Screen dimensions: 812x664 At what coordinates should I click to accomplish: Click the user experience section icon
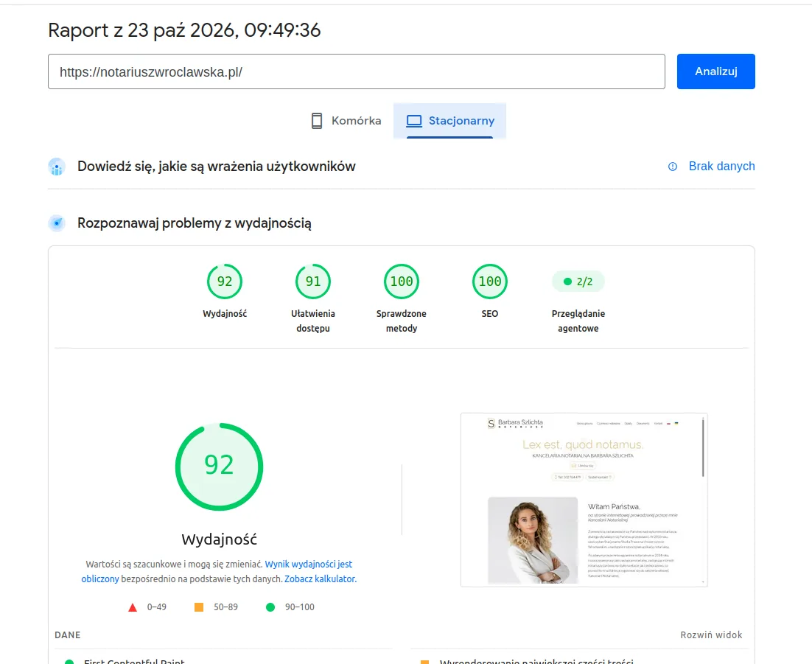pyautogui.click(x=57, y=167)
